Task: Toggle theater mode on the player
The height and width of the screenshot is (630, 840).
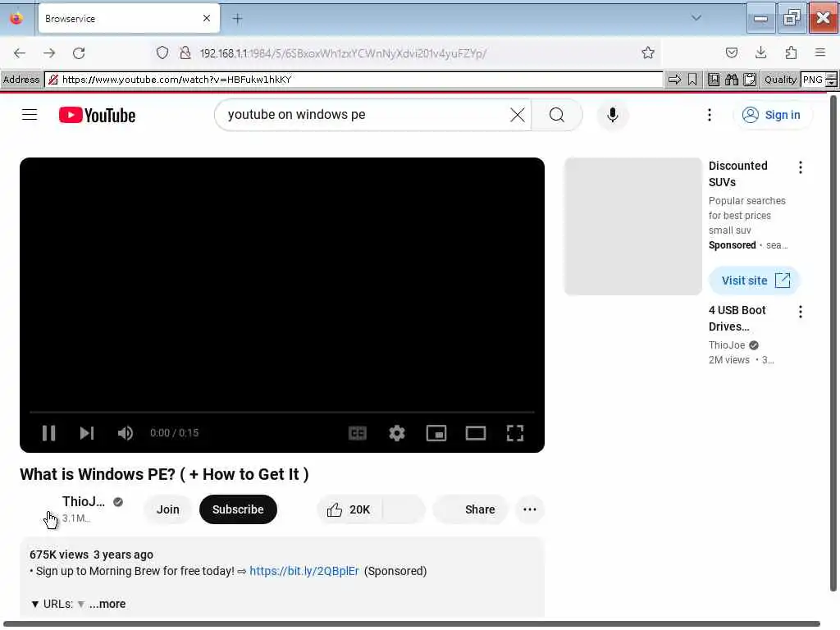Action: 475,433
